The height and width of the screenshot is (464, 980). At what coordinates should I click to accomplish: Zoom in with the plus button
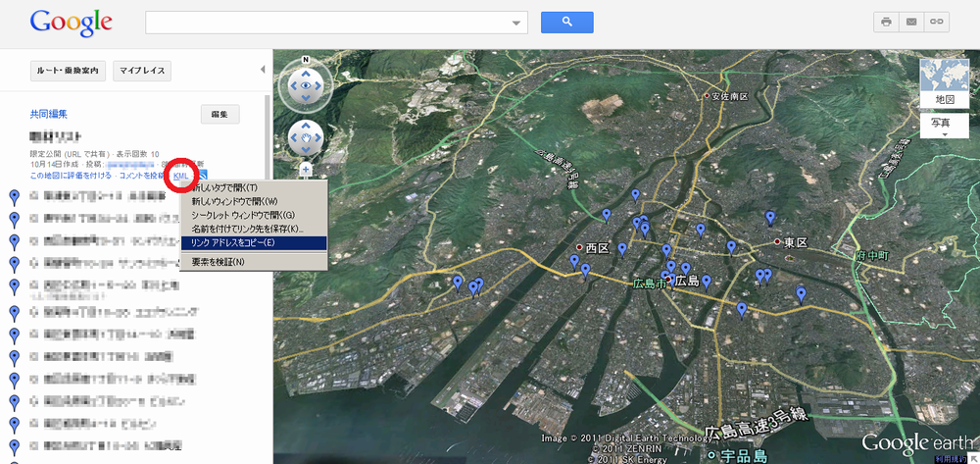tap(306, 169)
